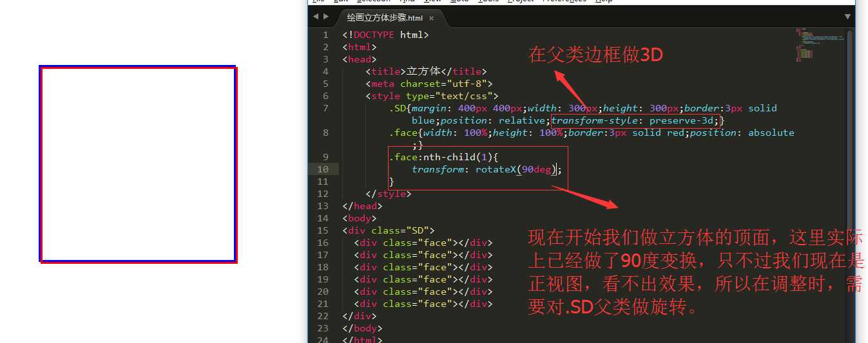
Task: Click the closing </div> on line 22
Action: tap(360, 316)
